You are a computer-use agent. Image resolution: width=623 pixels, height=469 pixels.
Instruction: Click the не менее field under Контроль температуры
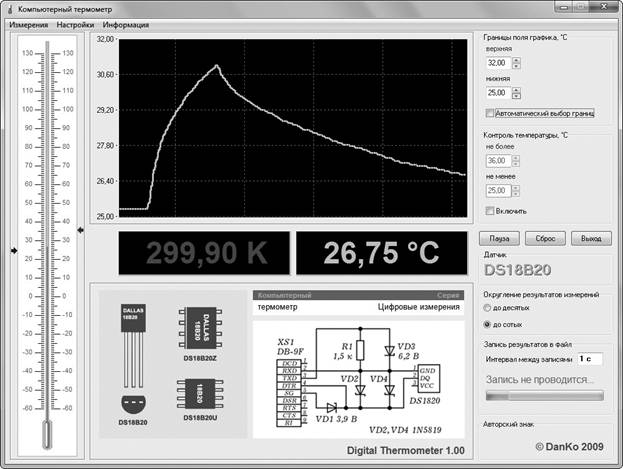(x=499, y=191)
